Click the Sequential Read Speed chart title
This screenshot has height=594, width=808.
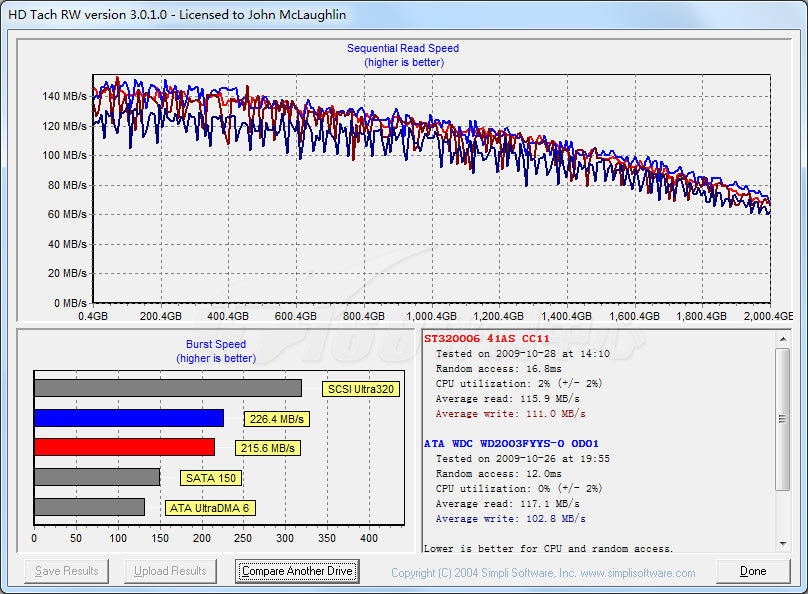click(403, 48)
